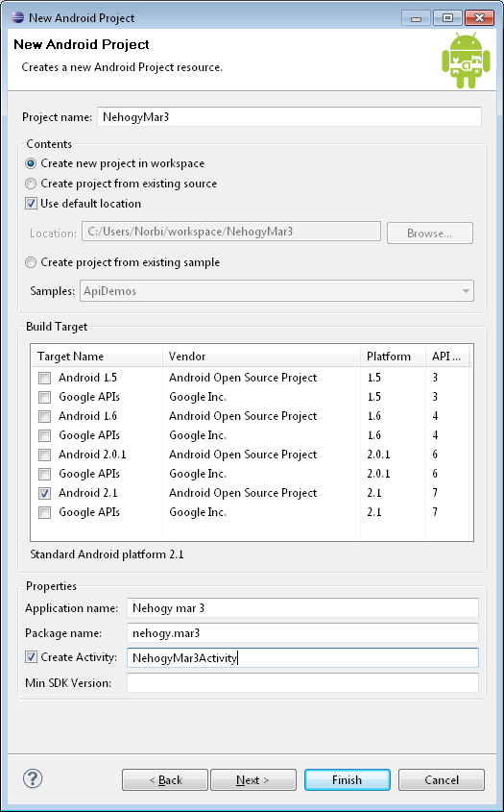Click Google Inc. vendor in 2.1 row
This screenshot has width=504, height=812.
click(198, 512)
